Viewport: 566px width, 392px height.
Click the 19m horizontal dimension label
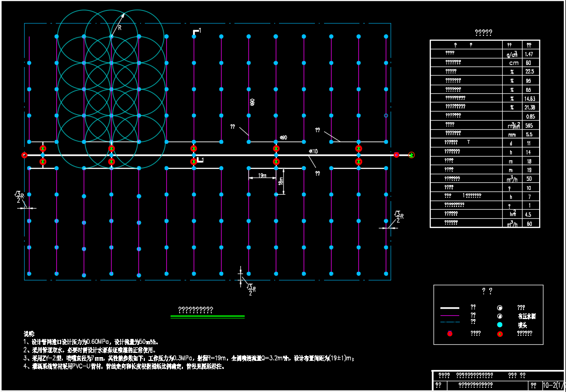click(x=262, y=175)
